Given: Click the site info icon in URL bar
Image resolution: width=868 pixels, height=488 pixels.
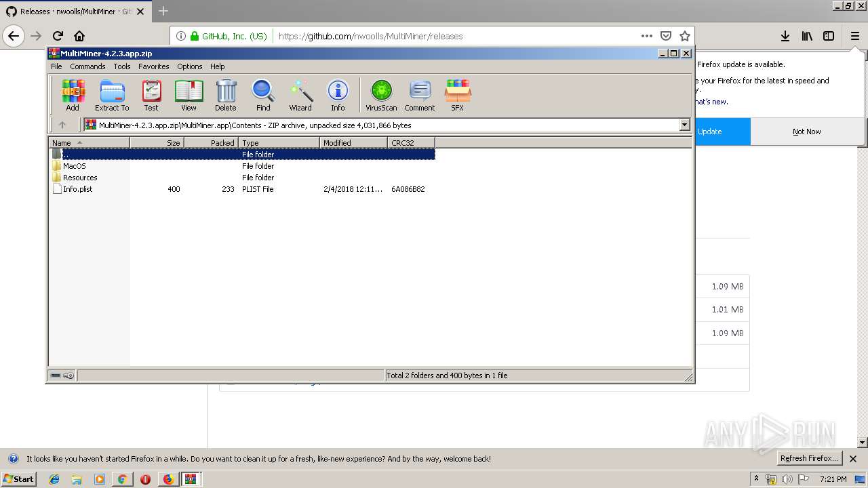Looking at the screenshot, I should (x=181, y=36).
